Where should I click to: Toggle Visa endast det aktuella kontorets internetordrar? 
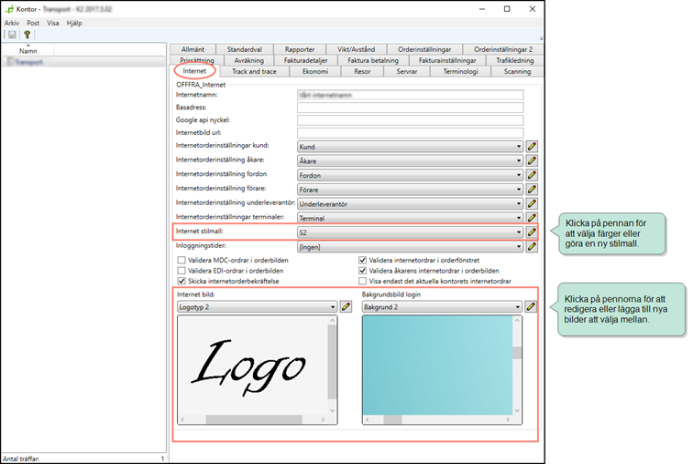[362, 281]
